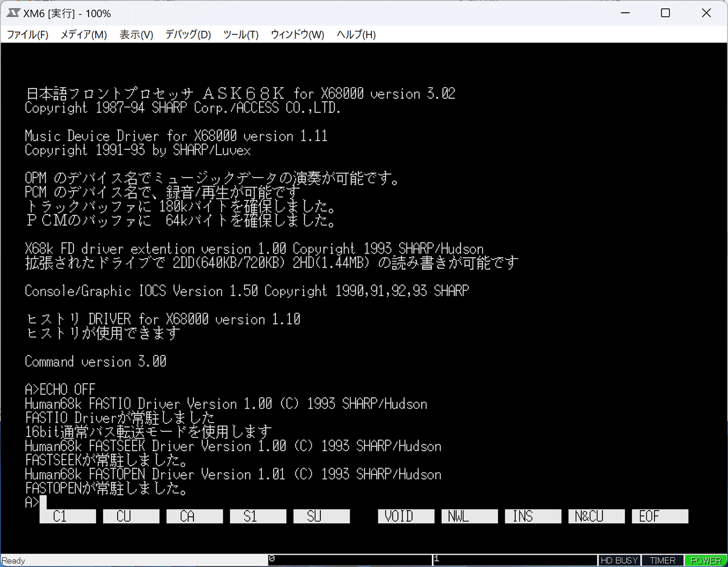This screenshot has height=567, width=728.
Task: Open the メディア(M) menu
Action: pos(84,35)
